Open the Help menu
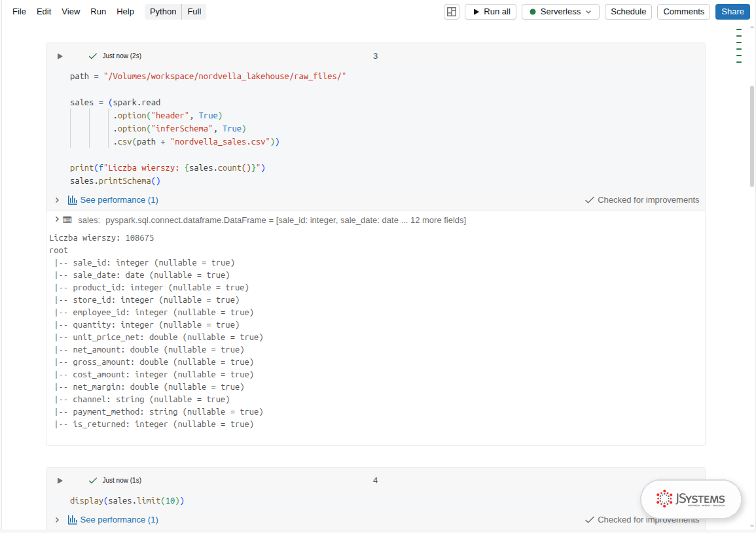 coord(126,12)
